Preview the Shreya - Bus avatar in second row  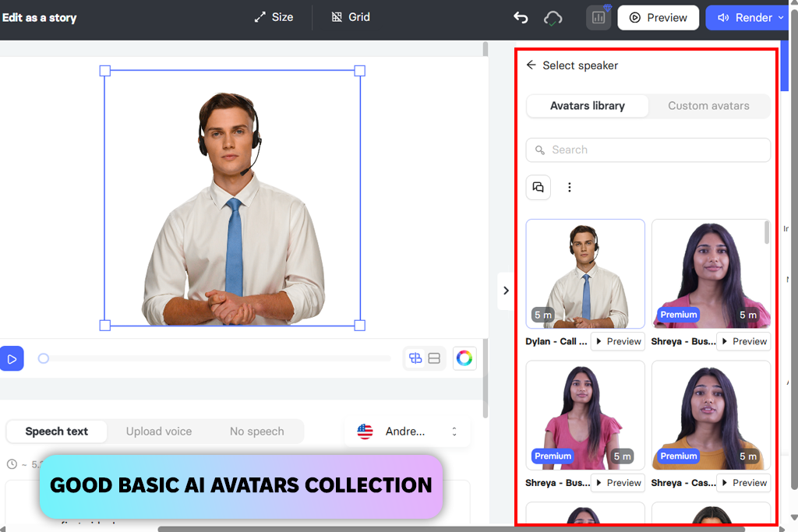click(618, 483)
